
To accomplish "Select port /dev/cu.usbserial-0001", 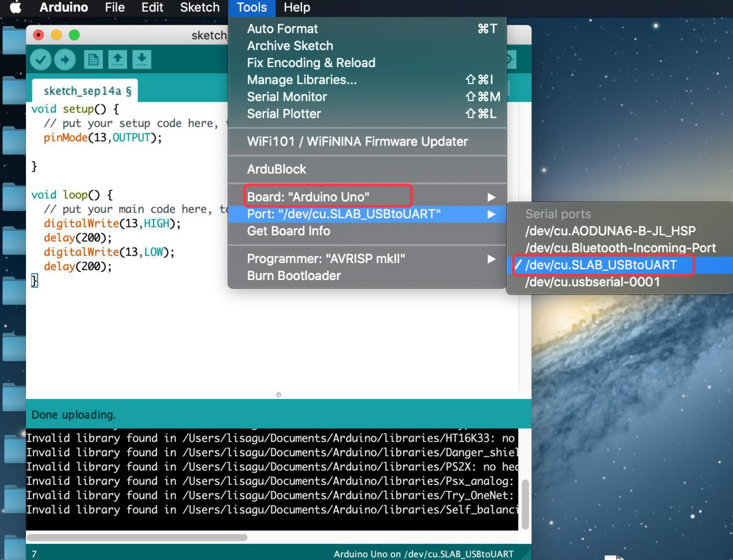I will tap(620, 282).
